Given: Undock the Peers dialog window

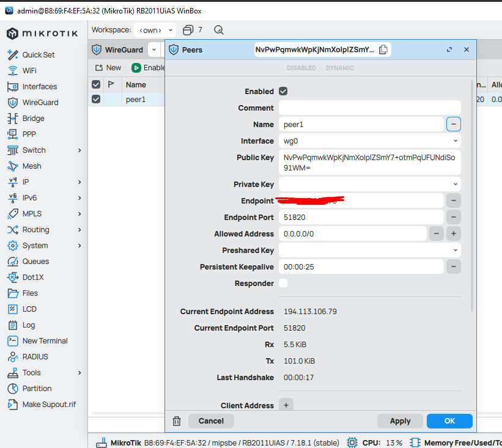Looking at the screenshot, I should click(449, 50).
